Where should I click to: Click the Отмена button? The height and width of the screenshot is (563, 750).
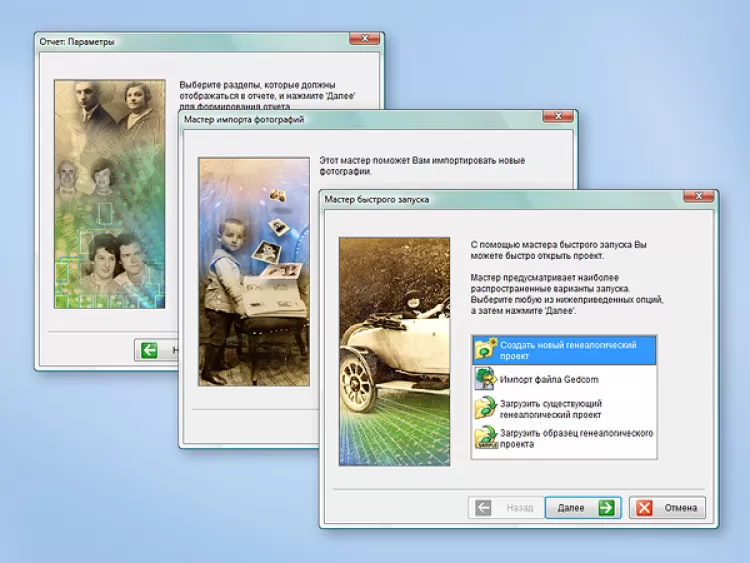[667, 508]
